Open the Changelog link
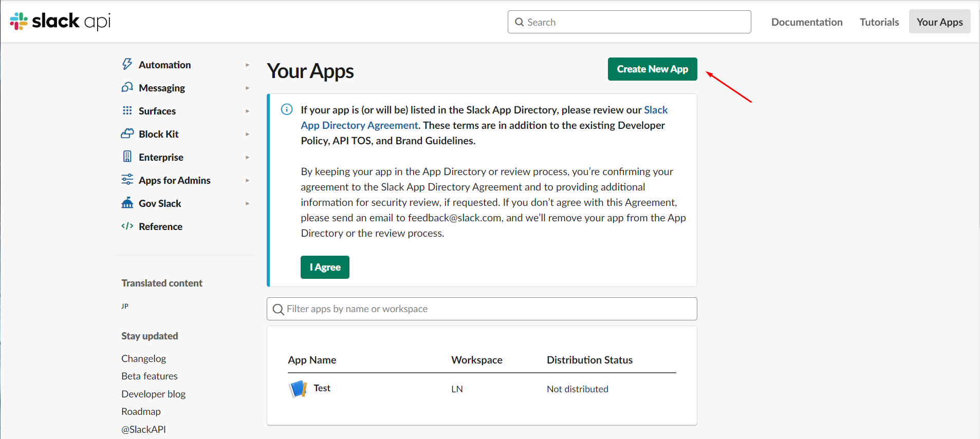The image size is (980, 439). [x=144, y=358]
